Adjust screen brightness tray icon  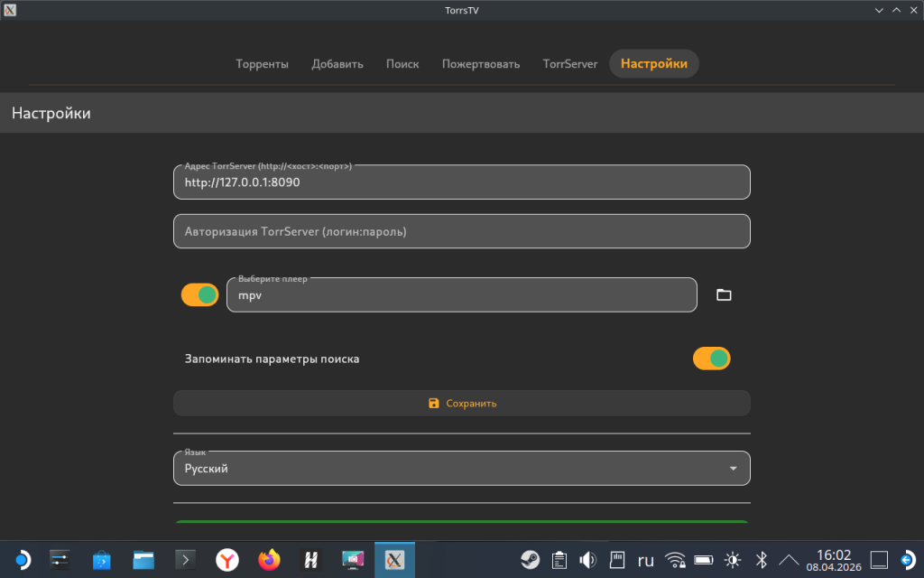pos(733,560)
